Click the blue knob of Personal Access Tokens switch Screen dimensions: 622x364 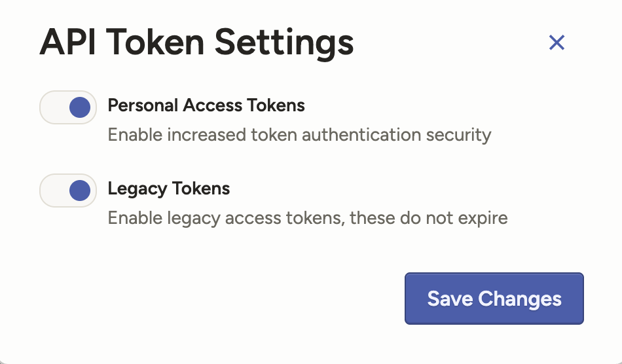click(80, 107)
